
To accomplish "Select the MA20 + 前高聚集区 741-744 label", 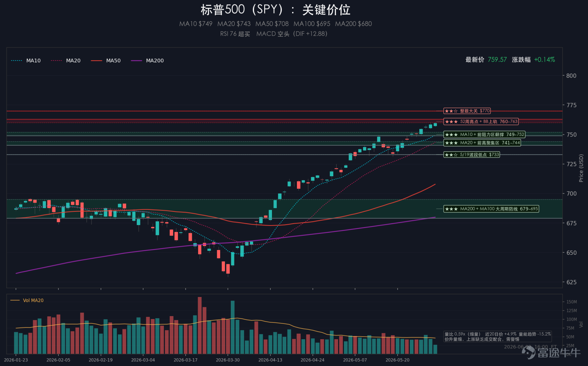I will tap(482, 143).
